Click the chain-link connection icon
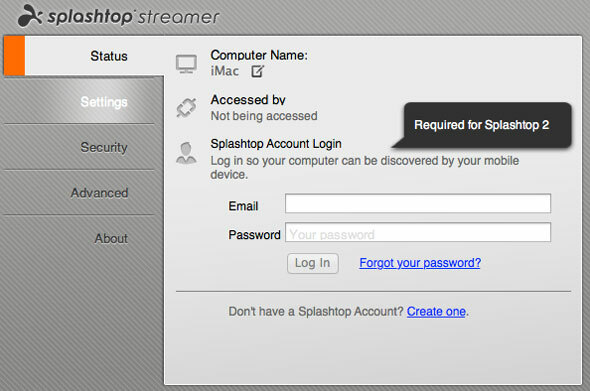The image size is (590, 391). tap(186, 108)
